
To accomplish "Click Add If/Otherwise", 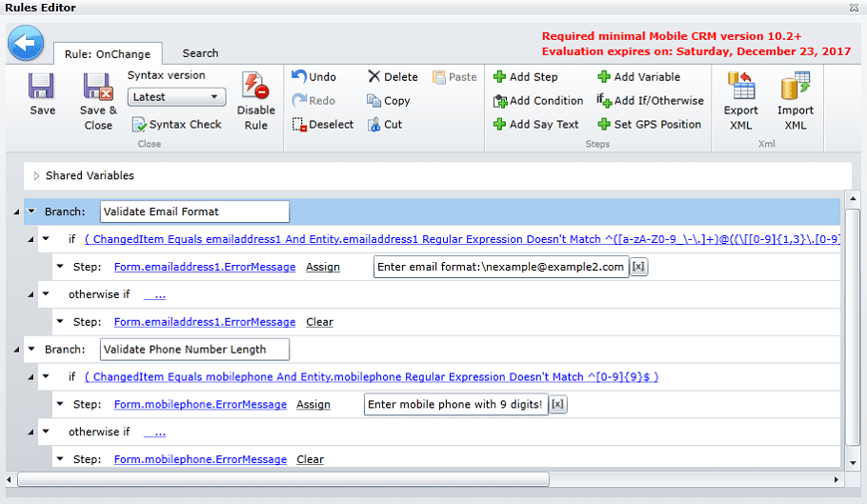I will pyautogui.click(x=650, y=101).
